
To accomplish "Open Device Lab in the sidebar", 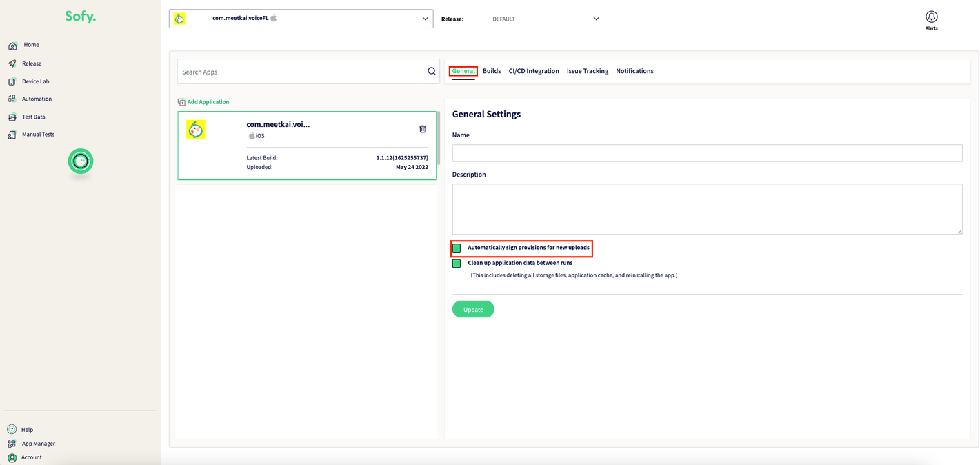I will pyautogui.click(x=36, y=81).
